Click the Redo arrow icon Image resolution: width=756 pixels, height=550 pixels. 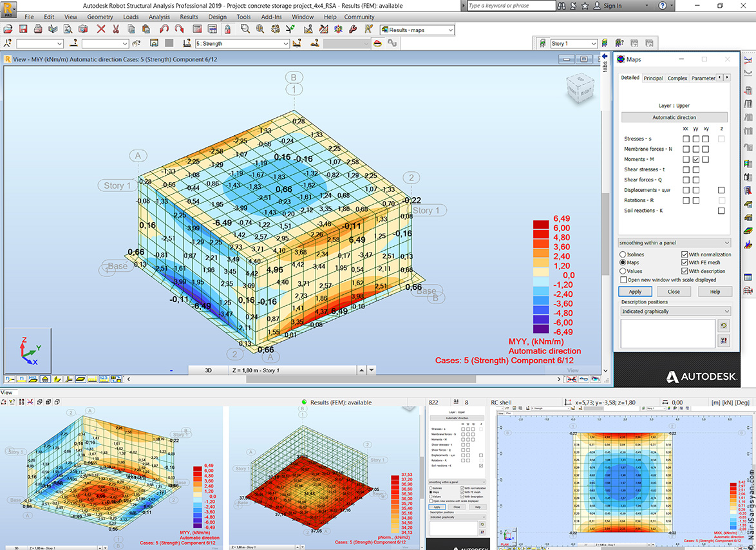click(x=179, y=29)
